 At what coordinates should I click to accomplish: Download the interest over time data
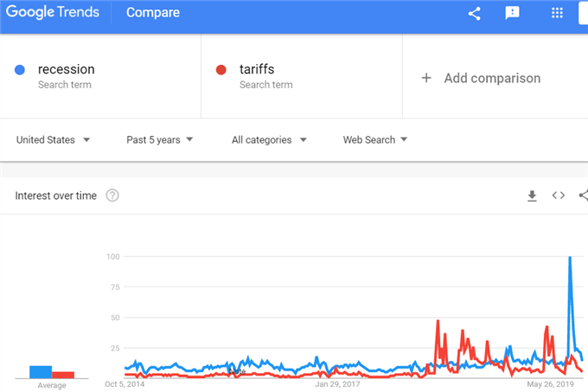click(532, 196)
